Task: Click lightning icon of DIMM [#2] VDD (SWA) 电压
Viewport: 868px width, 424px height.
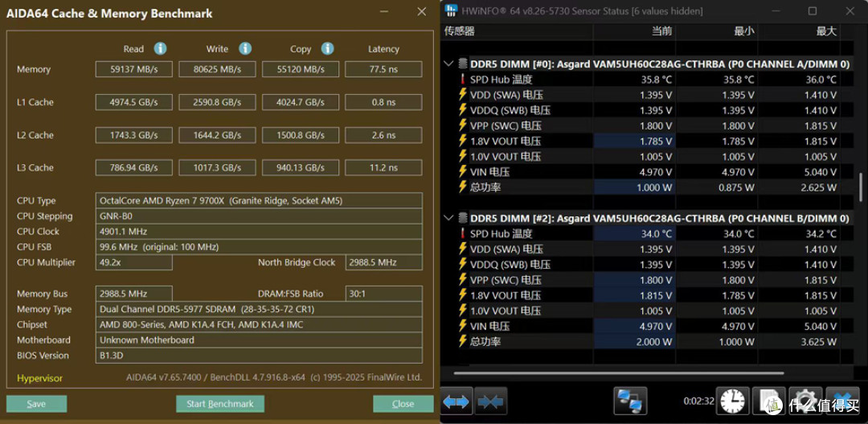Action: (463, 249)
